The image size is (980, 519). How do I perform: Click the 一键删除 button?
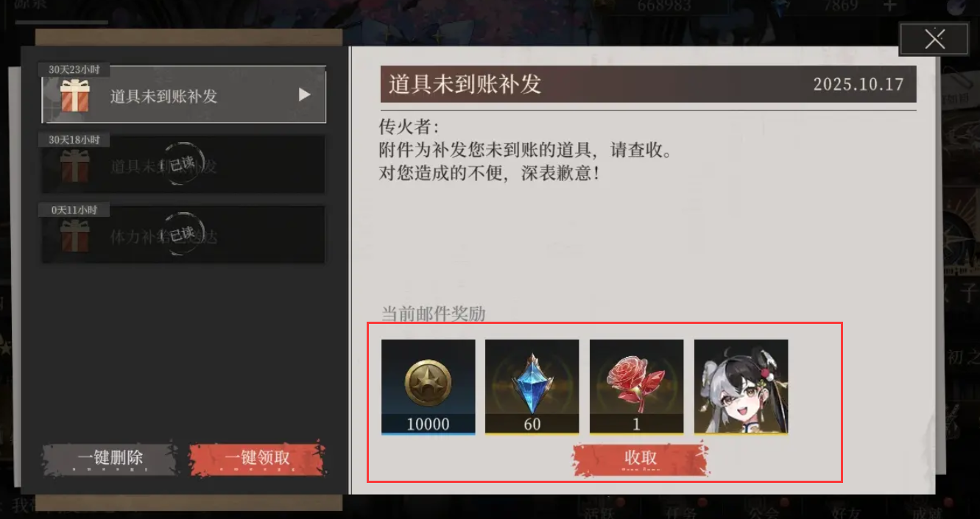110,458
